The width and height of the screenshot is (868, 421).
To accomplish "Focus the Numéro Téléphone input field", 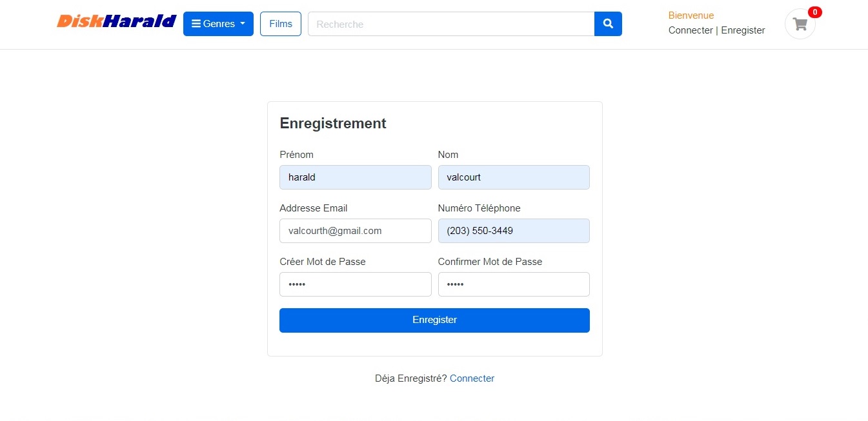I will click(514, 231).
